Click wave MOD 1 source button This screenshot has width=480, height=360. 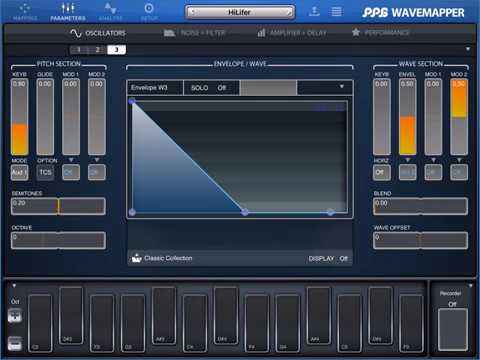[x=433, y=172]
